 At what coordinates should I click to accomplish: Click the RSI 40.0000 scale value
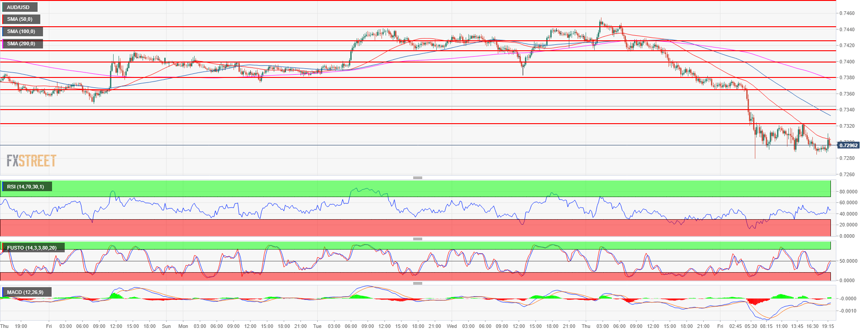click(x=849, y=214)
